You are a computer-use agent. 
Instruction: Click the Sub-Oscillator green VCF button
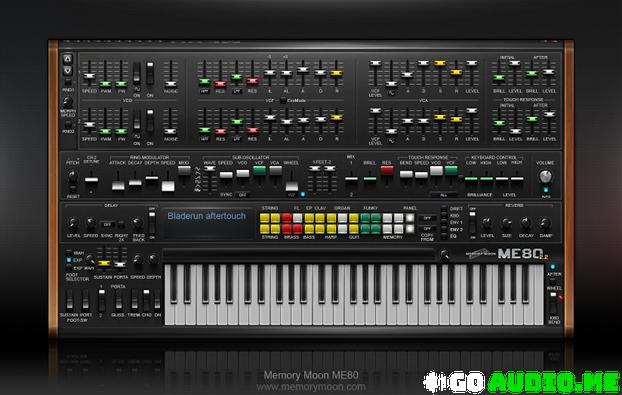[259, 171]
